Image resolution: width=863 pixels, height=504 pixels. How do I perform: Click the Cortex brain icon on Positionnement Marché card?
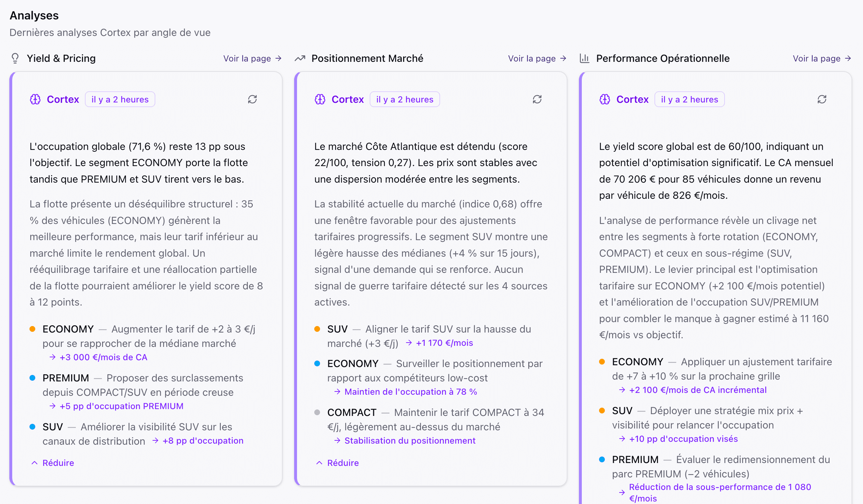[x=320, y=99]
